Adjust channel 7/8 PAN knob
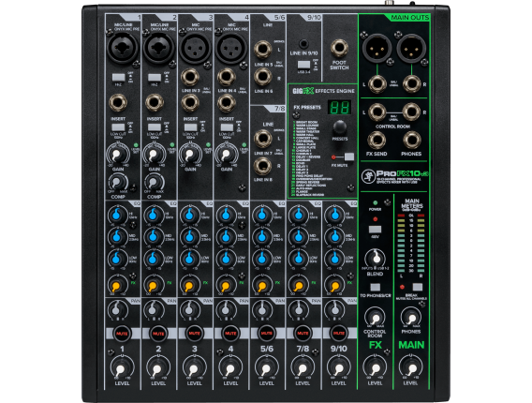The width and height of the screenshot is (532, 403). pyautogui.click(x=298, y=310)
